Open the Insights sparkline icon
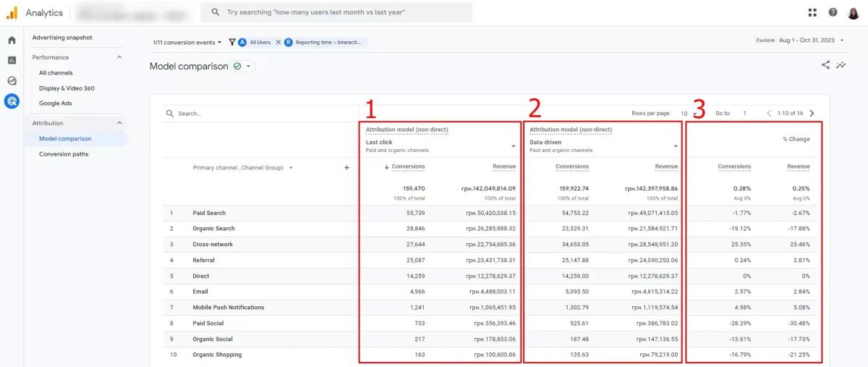 tap(841, 65)
